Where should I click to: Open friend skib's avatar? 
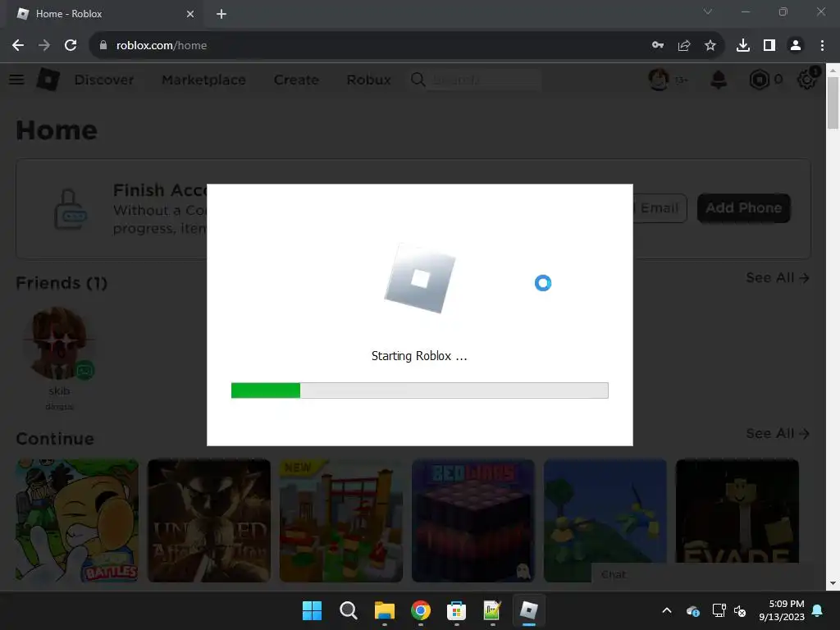(59, 343)
